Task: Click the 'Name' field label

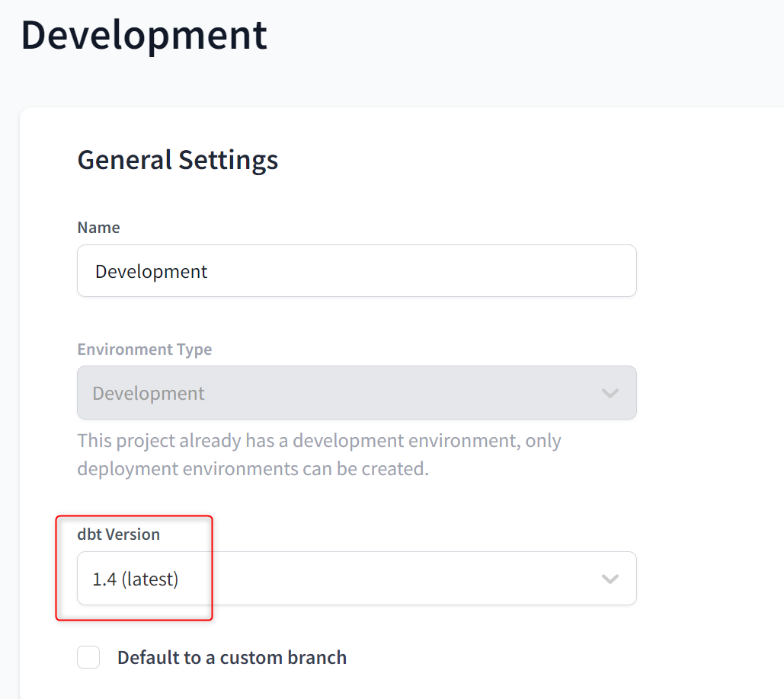Action: (x=98, y=228)
